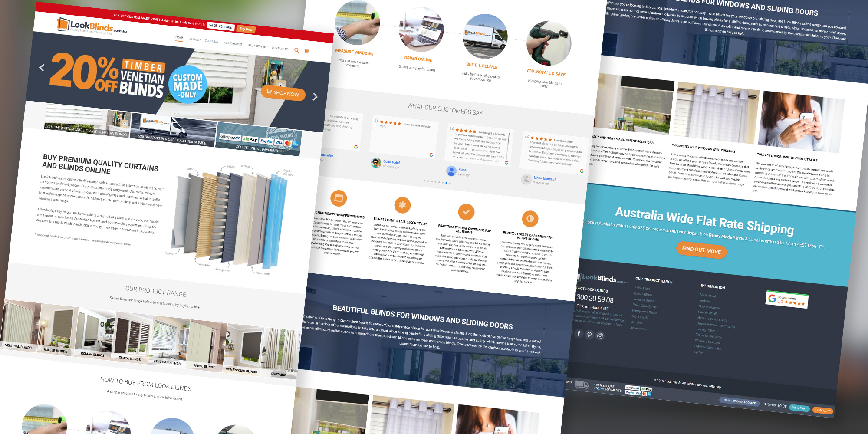Image resolution: width=868 pixels, height=434 pixels.
Task: Click the orange window furnishings feature icon
Action: click(x=339, y=198)
